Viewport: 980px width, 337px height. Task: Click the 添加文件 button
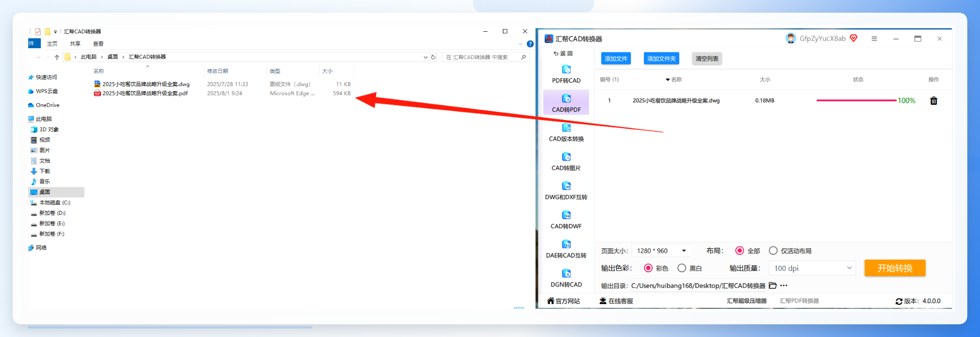616,58
